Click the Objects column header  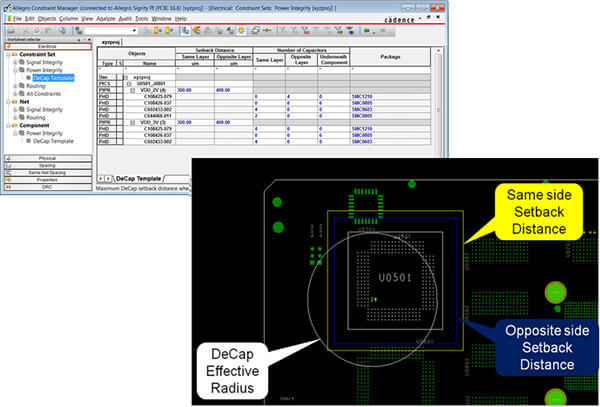137,54
